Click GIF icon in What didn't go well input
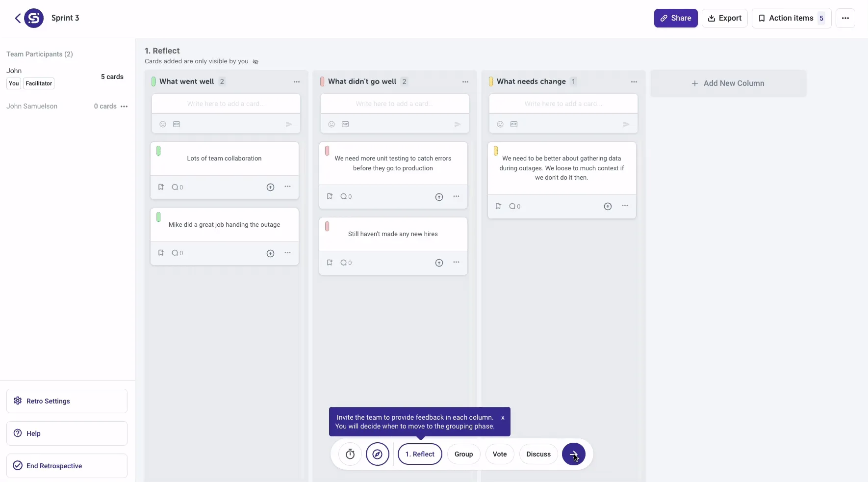This screenshot has height=482, width=868. (x=345, y=124)
